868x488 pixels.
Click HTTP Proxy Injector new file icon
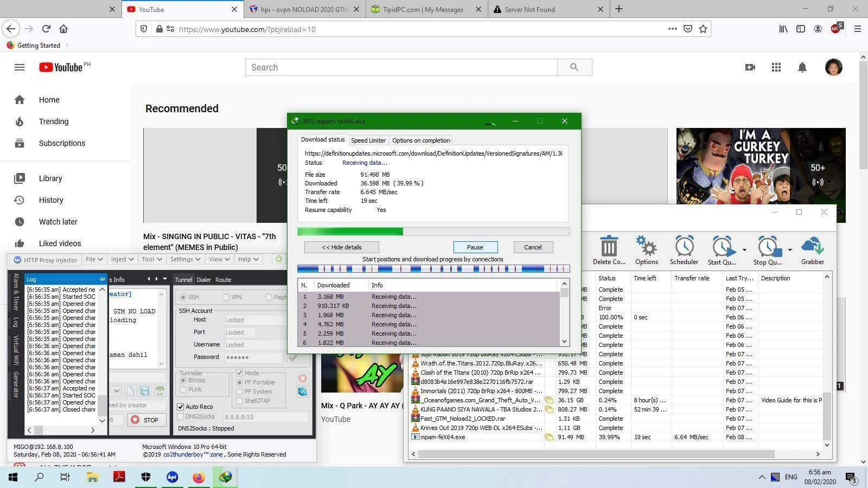[130, 391]
